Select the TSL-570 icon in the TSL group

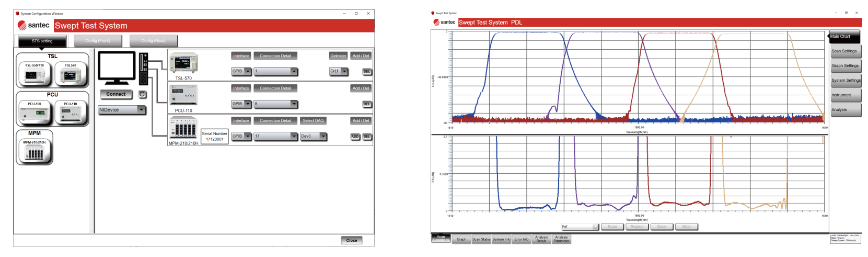click(x=71, y=74)
